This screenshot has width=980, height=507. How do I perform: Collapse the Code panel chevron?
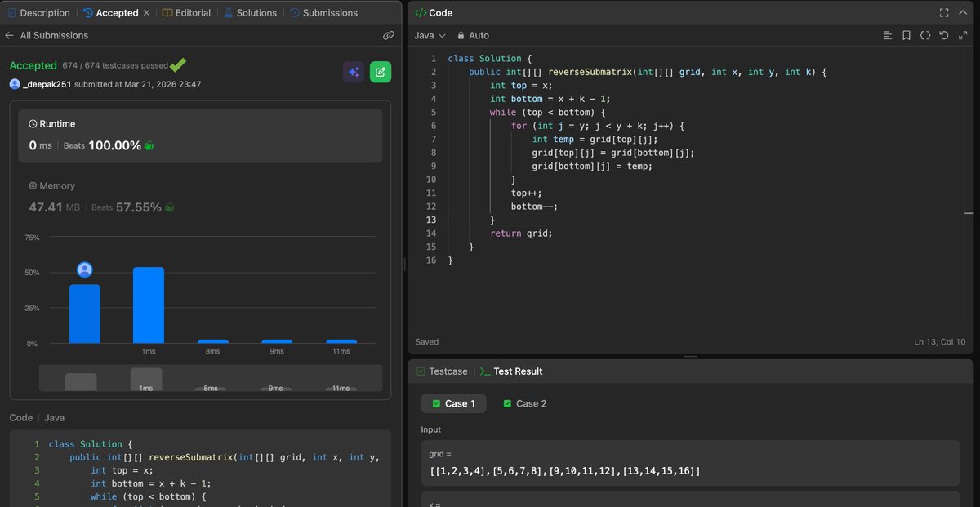pyautogui.click(x=963, y=13)
